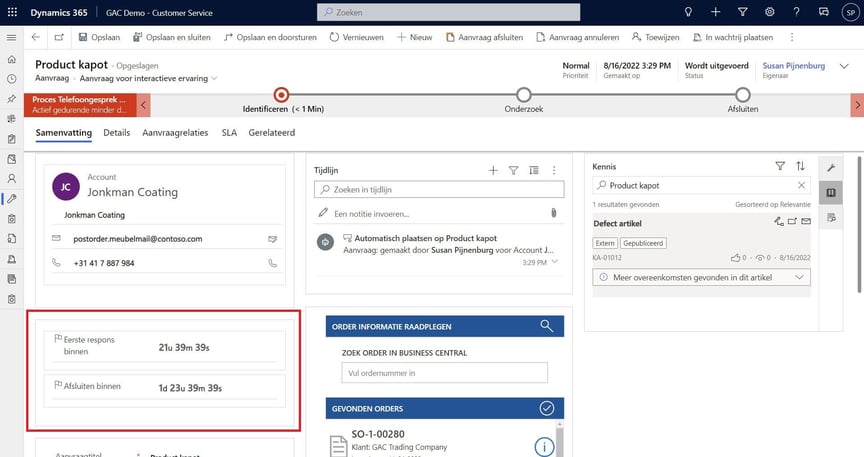Image resolution: width=864 pixels, height=457 pixels.
Task: Clear the Product kapot knowledge search
Action: coord(802,186)
